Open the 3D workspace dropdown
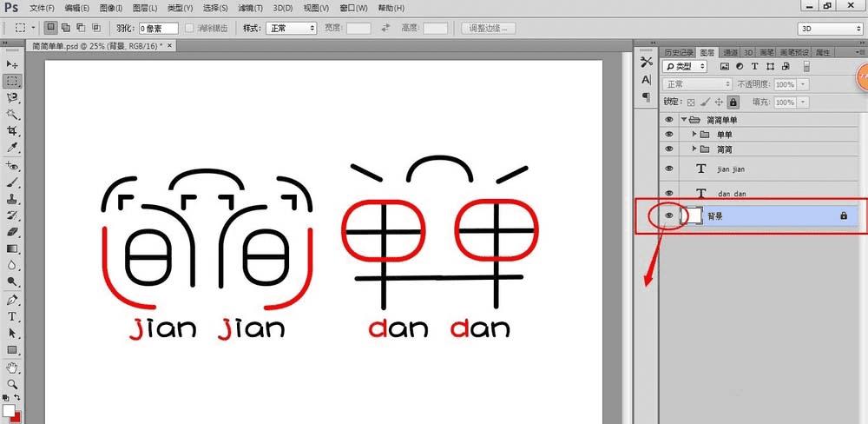868x424 pixels. tap(830, 29)
